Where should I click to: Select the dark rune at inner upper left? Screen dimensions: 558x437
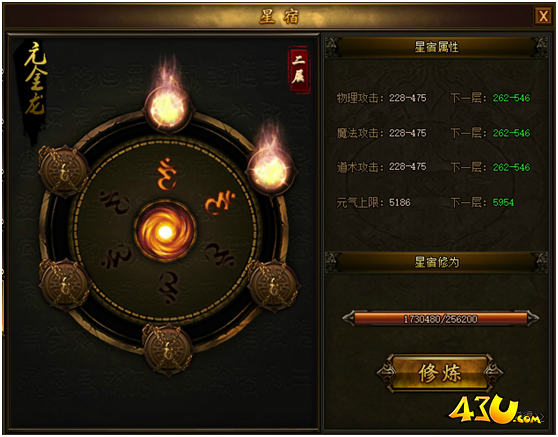click(115, 202)
